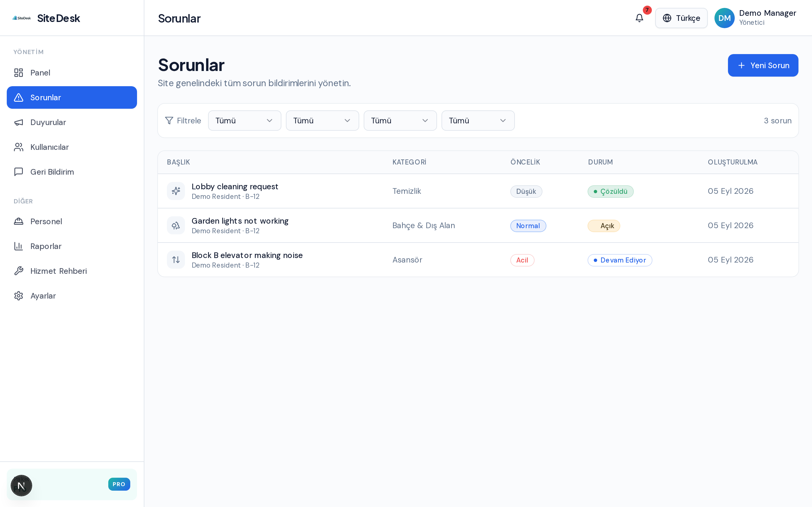
Task: Expand the first Tümü filter dropdown
Action: pos(245,121)
